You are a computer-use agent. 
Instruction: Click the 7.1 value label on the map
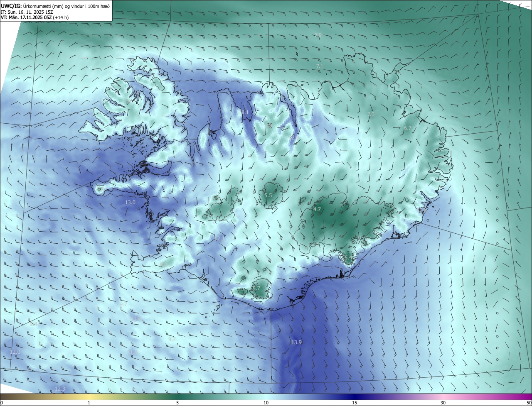pos(320,66)
